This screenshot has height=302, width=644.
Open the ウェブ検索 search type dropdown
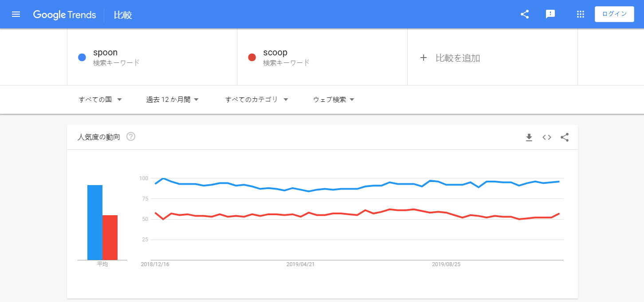334,100
